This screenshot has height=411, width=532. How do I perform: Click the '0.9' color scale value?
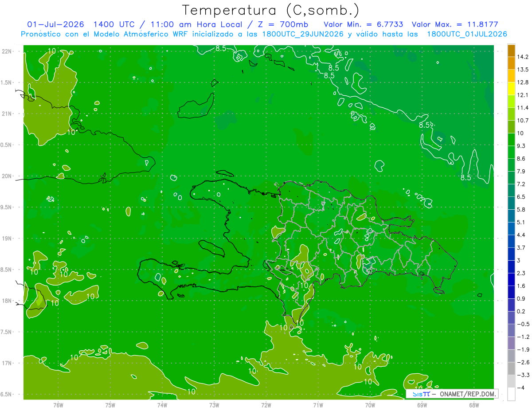521,299
